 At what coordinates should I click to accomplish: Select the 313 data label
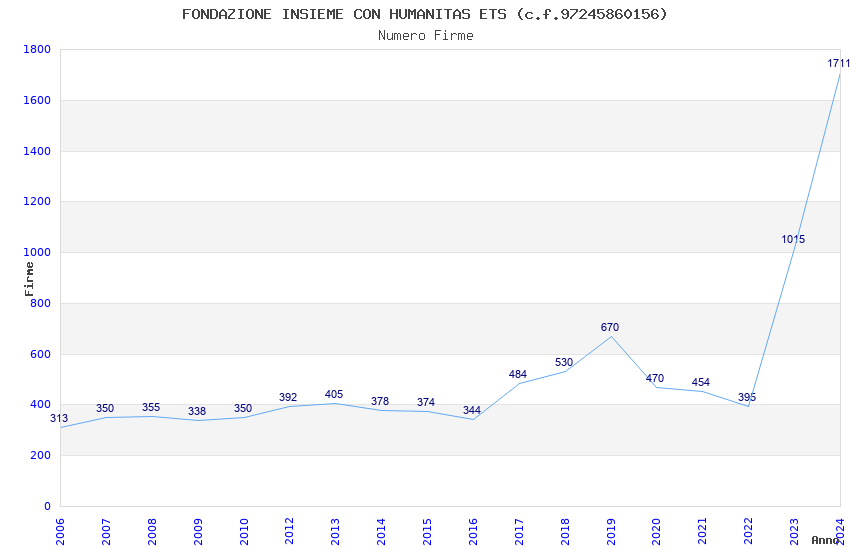59,418
